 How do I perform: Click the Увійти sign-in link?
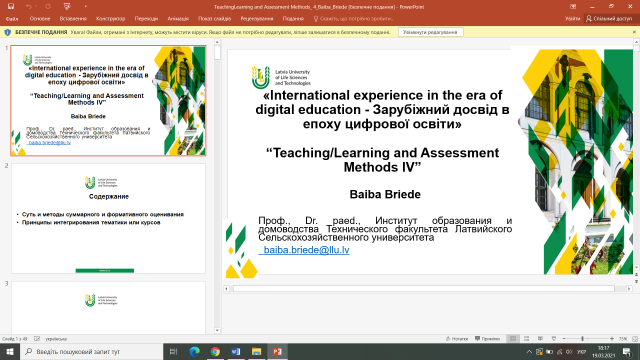click(572, 19)
